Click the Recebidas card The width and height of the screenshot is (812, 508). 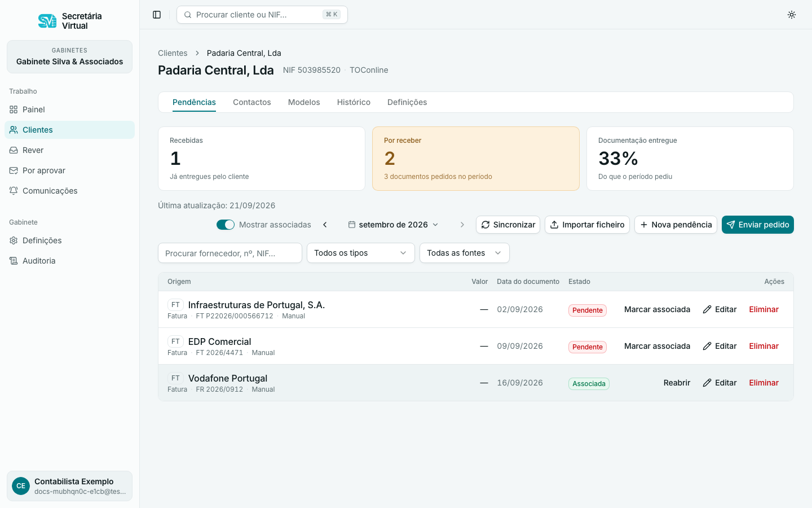(x=262, y=159)
